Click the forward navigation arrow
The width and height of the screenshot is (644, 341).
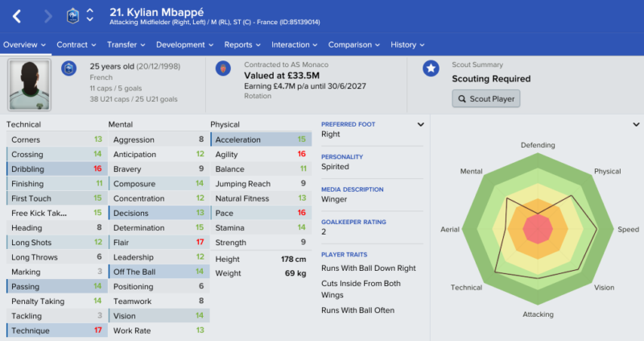(48, 16)
